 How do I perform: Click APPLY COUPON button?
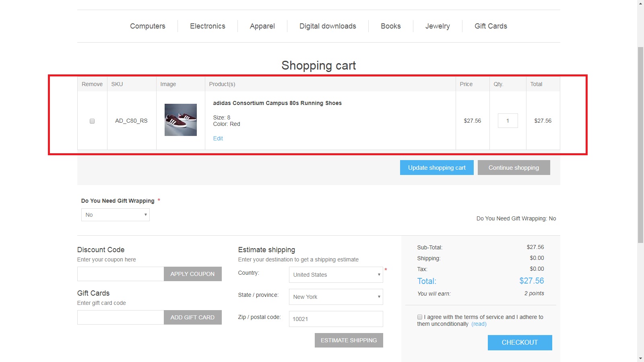coord(192,274)
